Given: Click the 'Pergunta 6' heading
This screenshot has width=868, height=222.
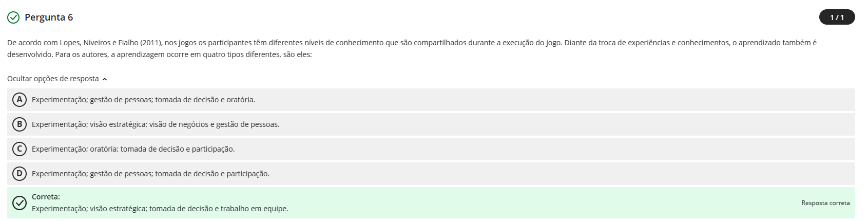Looking at the screenshot, I should (x=49, y=17).
